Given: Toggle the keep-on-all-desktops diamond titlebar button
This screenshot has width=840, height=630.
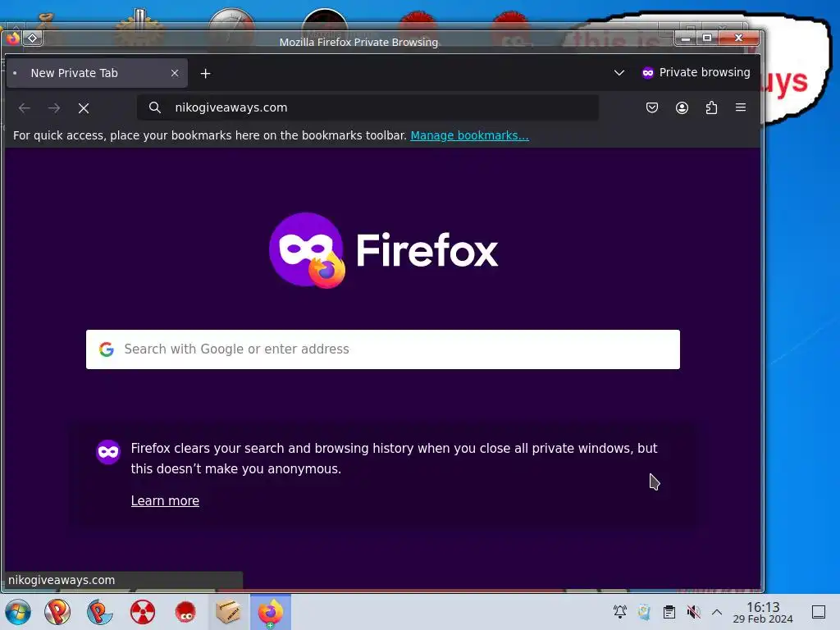Looking at the screenshot, I should (x=33, y=38).
